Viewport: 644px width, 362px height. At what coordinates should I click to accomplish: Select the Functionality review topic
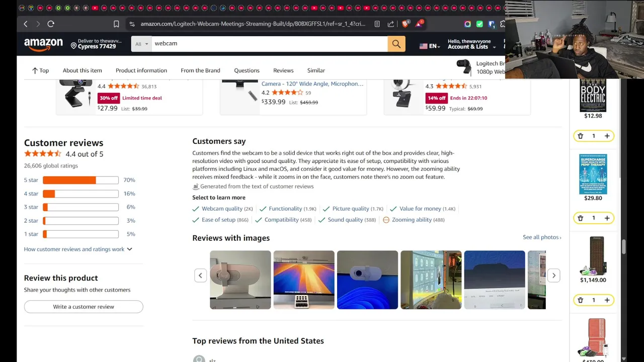[288, 209]
